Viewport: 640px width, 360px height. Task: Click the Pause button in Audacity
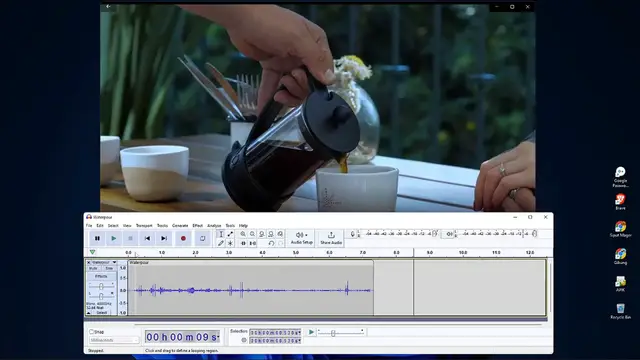[x=97, y=238]
